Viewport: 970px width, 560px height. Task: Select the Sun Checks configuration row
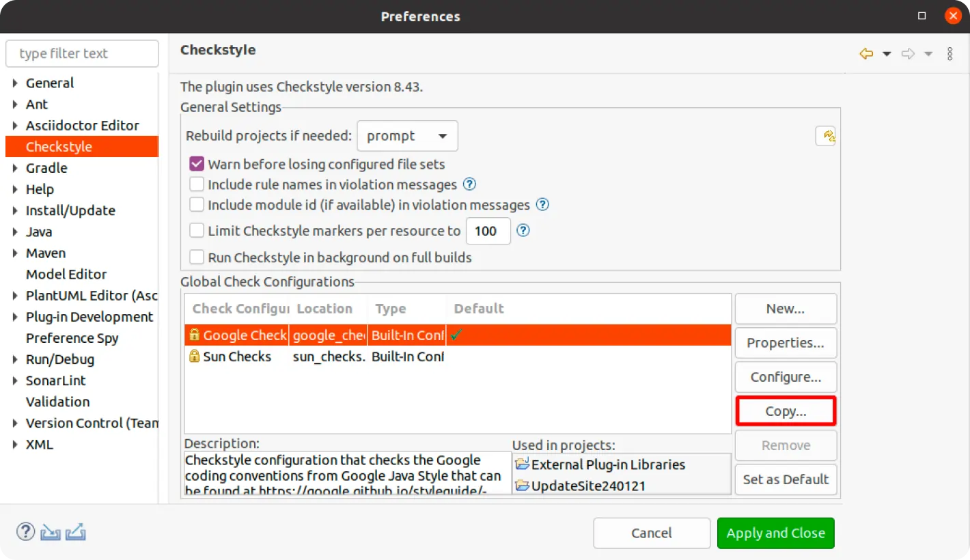(237, 356)
